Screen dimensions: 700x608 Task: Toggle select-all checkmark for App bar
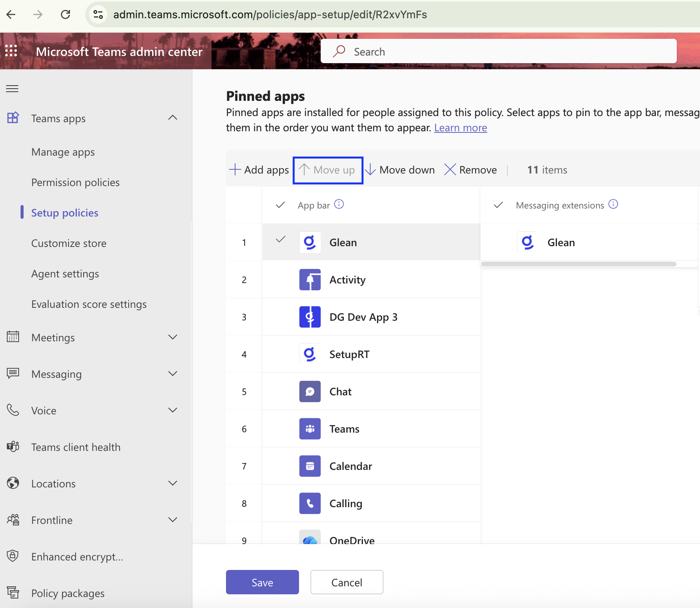tap(280, 205)
